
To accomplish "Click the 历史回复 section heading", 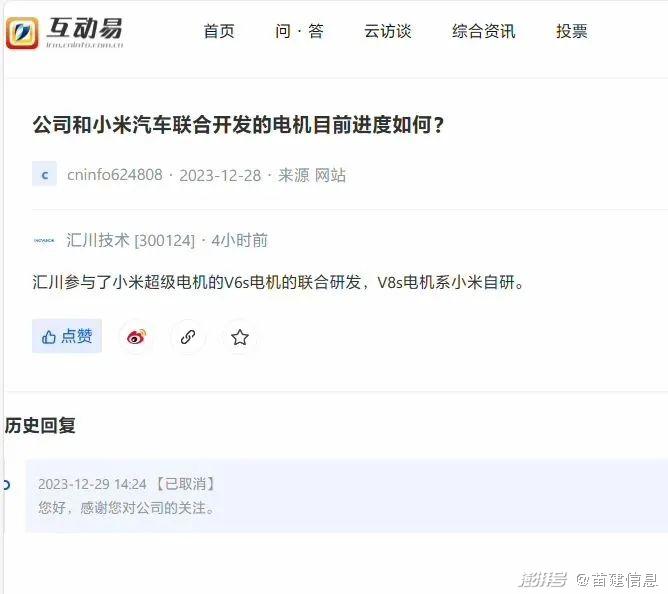I will click(x=40, y=426).
